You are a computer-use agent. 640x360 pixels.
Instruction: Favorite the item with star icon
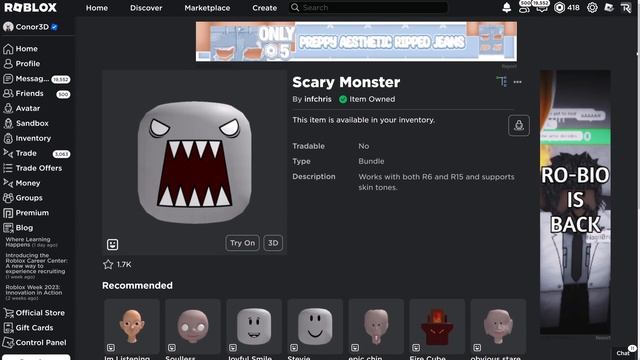108,264
